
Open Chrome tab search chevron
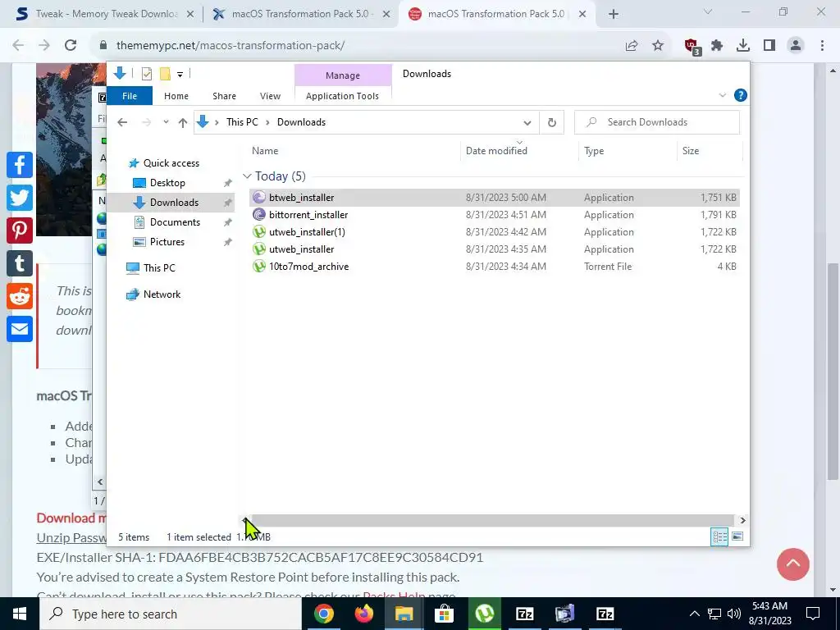tap(708, 12)
